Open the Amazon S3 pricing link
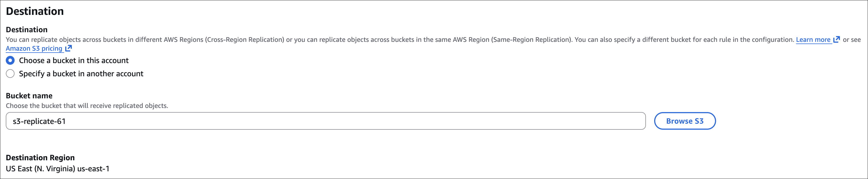This screenshot has height=179, width=868. coord(34,48)
